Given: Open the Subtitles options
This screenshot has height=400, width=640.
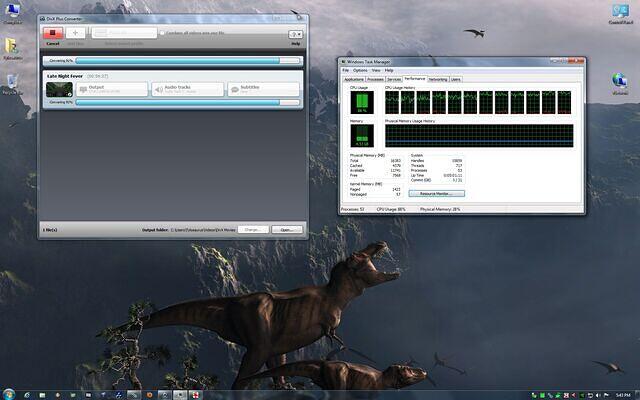Looking at the screenshot, I should tap(265, 89).
